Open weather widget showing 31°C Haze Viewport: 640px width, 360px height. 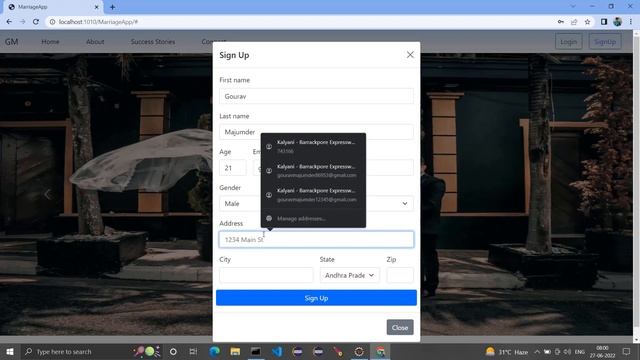[x=506, y=351]
